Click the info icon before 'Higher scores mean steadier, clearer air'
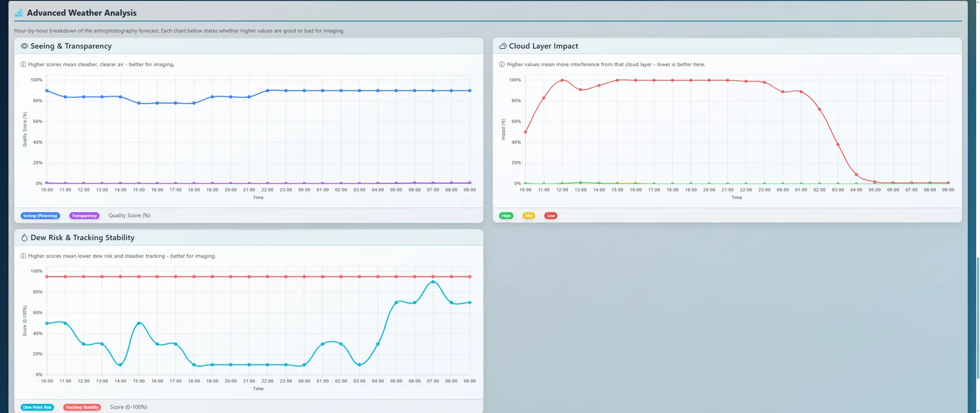The height and width of the screenshot is (413, 980). [23, 64]
